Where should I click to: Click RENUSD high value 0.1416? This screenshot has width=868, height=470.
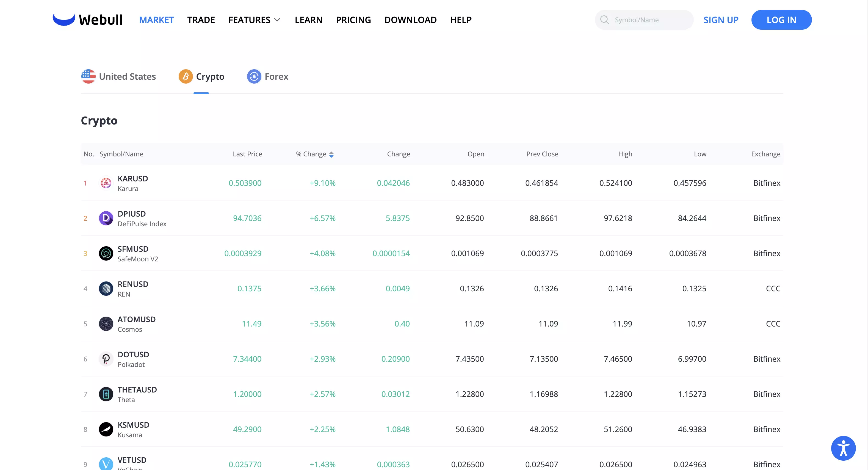click(x=620, y=289)
